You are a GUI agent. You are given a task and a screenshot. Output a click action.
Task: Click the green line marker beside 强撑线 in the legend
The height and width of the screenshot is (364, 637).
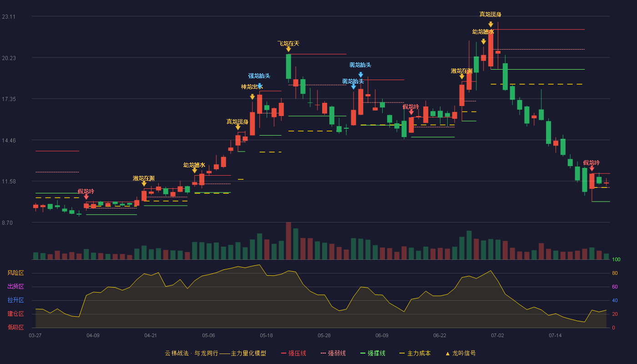363,353
